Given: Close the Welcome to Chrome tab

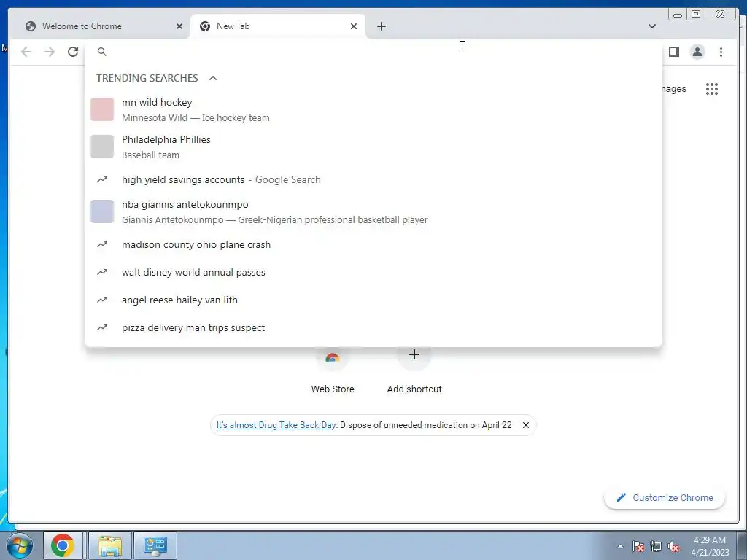Looking at the screenshot, I should (179, 26).
